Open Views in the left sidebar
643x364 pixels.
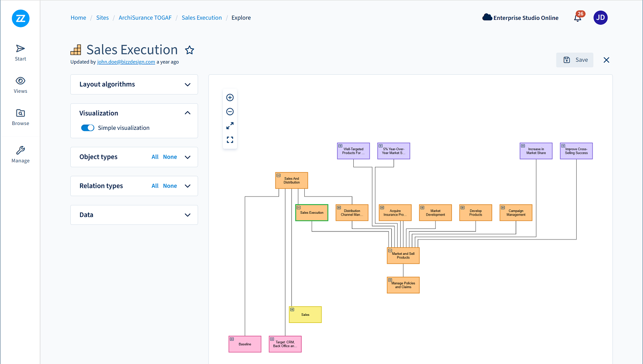click(20, 85)
